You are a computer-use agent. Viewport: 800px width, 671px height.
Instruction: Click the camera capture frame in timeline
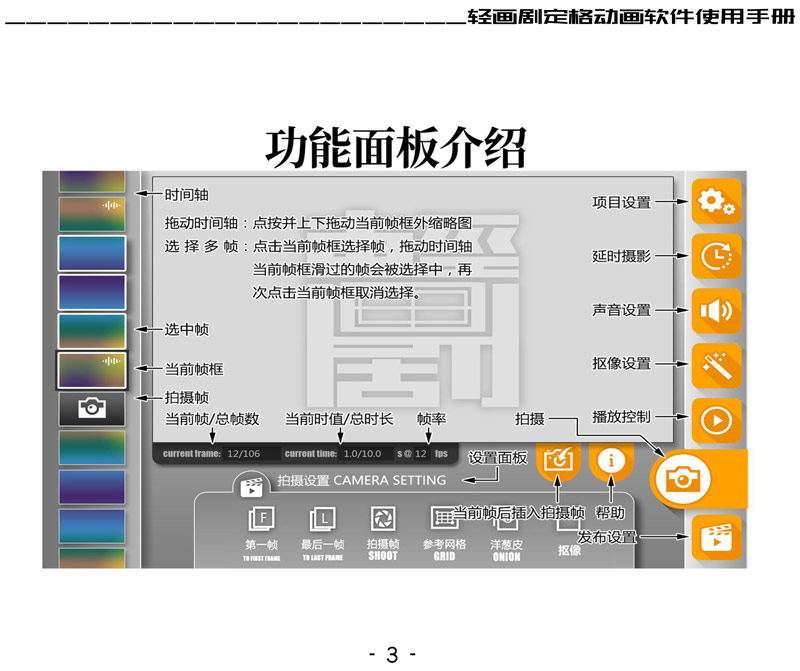click(91, 408)
